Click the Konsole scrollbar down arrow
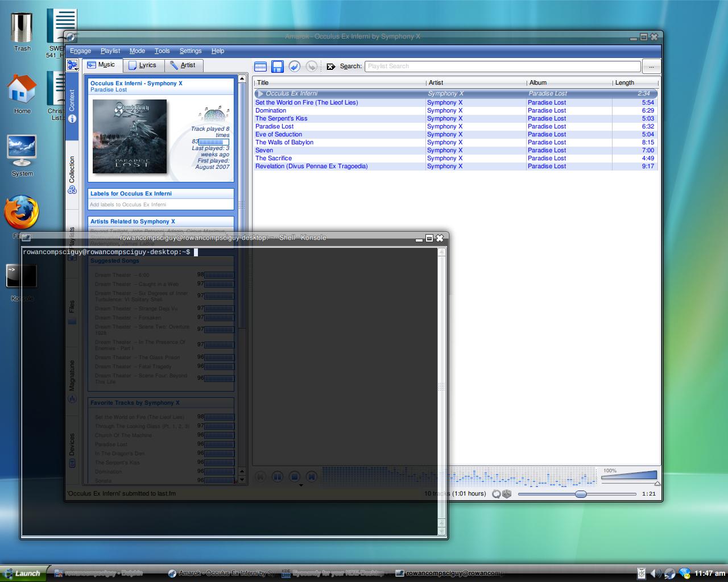The width and height of the screenshot is (728, 582). point(442,532)
